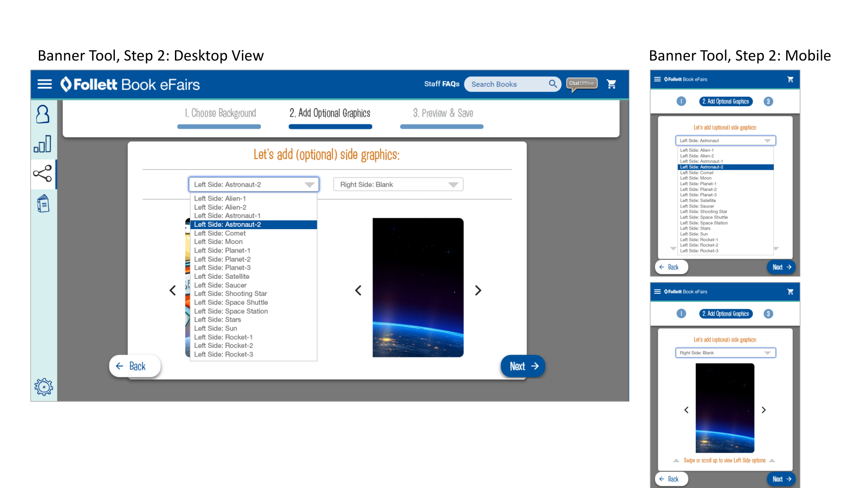Select the space background thumbnail on desktop
This screenshot has width=868, height=488.
[x=418, y=288]
